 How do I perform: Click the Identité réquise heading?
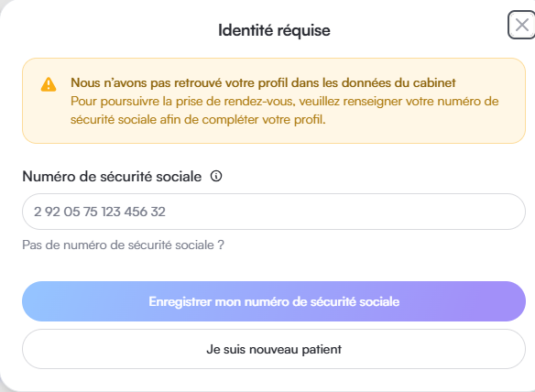(274, 30)
